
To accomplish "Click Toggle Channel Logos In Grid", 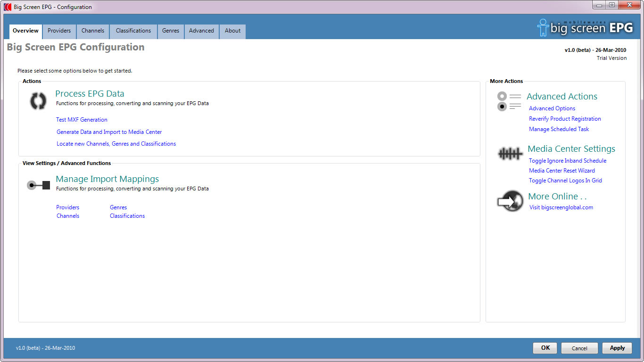I will pos(565,181).
